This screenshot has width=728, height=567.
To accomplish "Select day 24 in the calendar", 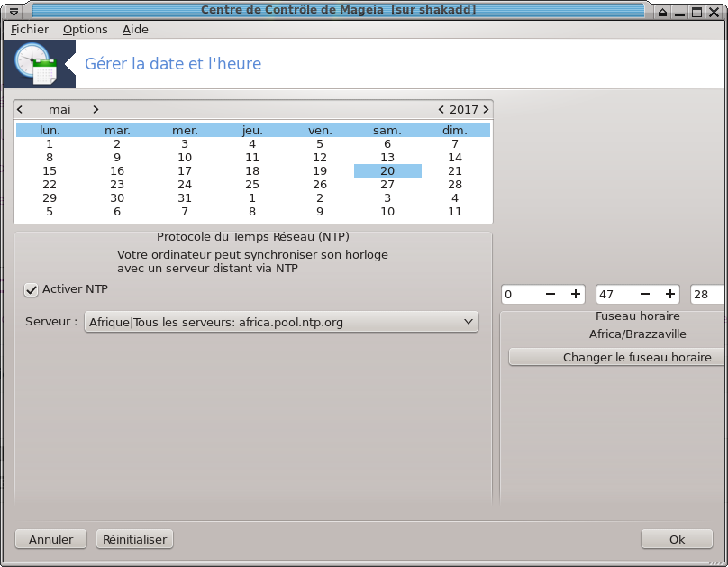I will 185,185.
